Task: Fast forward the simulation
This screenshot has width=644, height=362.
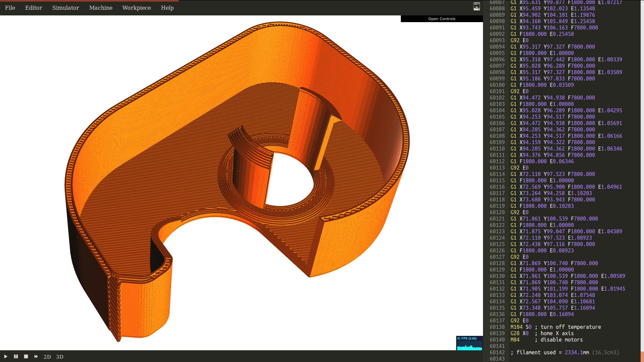Action: click(36, 357)
